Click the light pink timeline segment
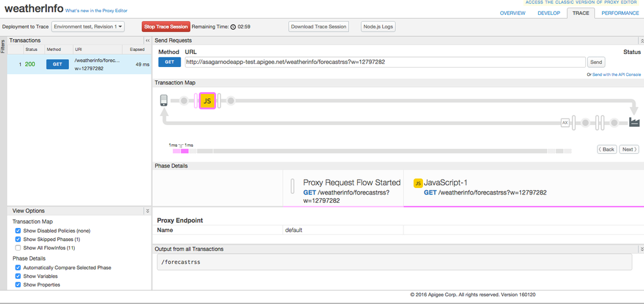Image resolution: width=644 pixels, height=304 pixels. pyautogui.click(x=177, y=151)
